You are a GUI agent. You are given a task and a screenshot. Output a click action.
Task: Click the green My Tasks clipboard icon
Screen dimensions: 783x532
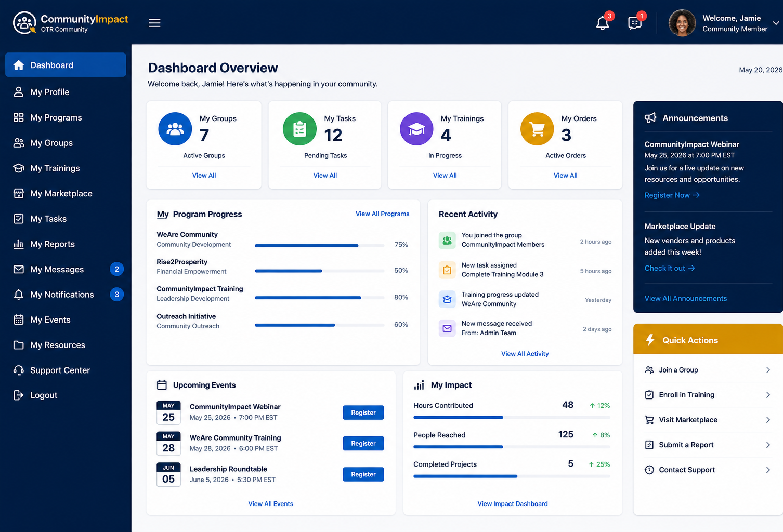pyautogui.click(x=299, y=129)
